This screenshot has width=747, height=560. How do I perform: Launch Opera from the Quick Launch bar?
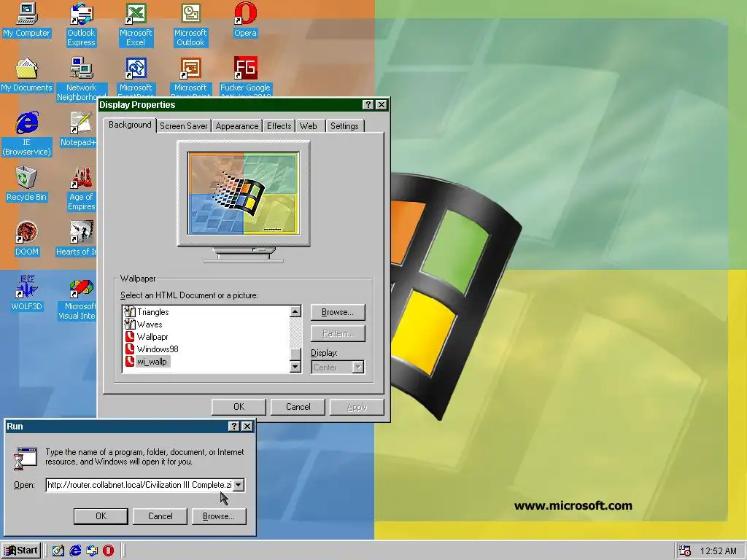(109, 551)
